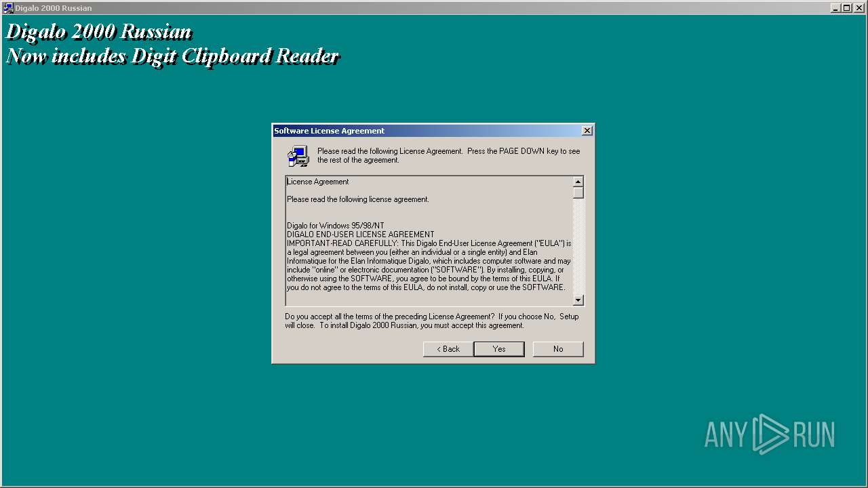The height and width of the screenshot is (488, 868).
Task: Click "Please read the following license agreement." line
Action: click(x=357, y=199)
